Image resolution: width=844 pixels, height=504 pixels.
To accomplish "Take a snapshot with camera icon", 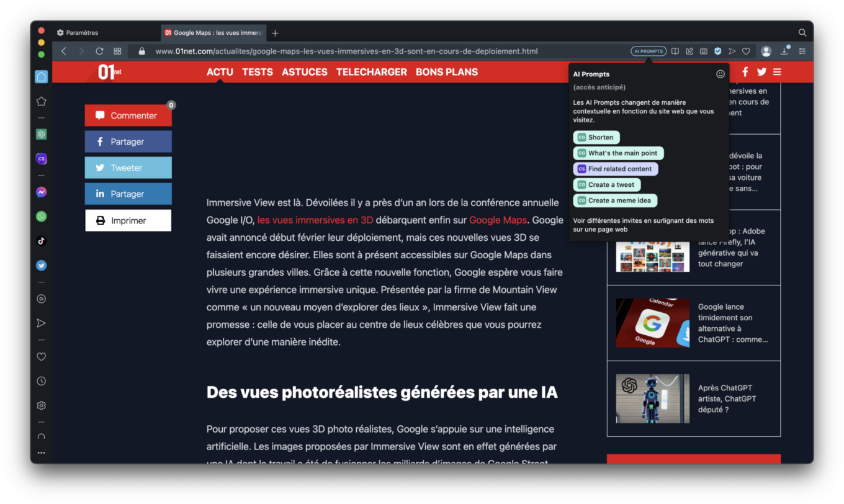I will point(704,51).
